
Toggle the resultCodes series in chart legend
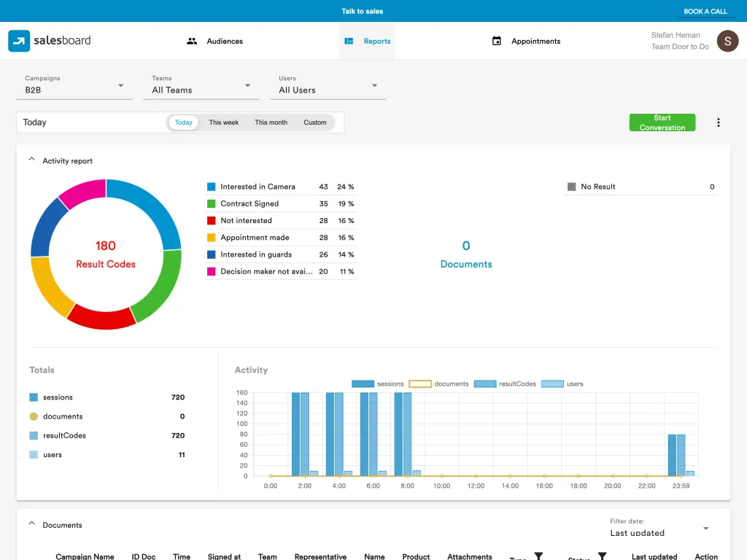coord(505,384)
